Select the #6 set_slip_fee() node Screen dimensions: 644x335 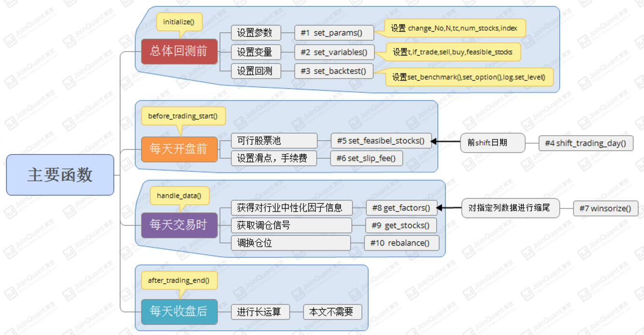[366, 158]
